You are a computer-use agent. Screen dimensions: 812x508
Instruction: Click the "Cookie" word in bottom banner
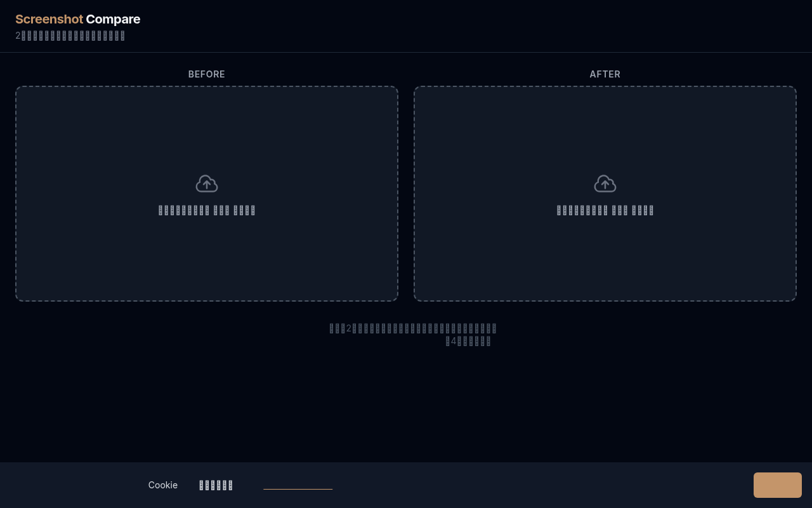(163, 485)
